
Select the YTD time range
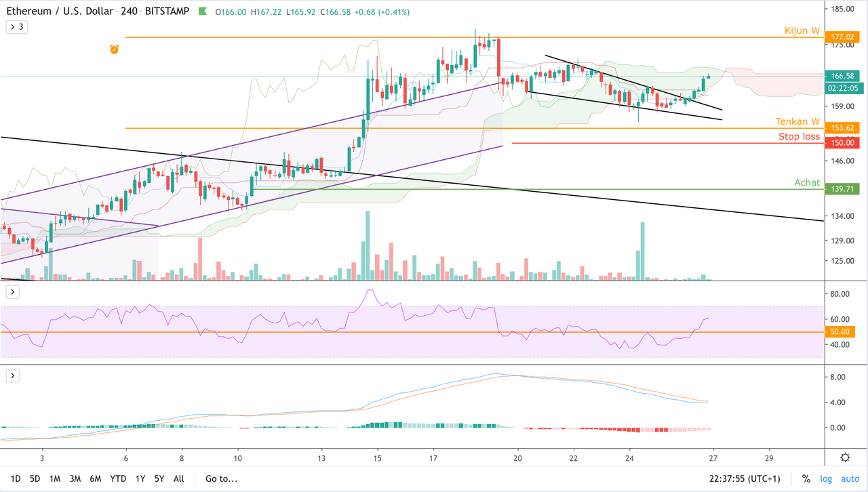click(118, 478)
